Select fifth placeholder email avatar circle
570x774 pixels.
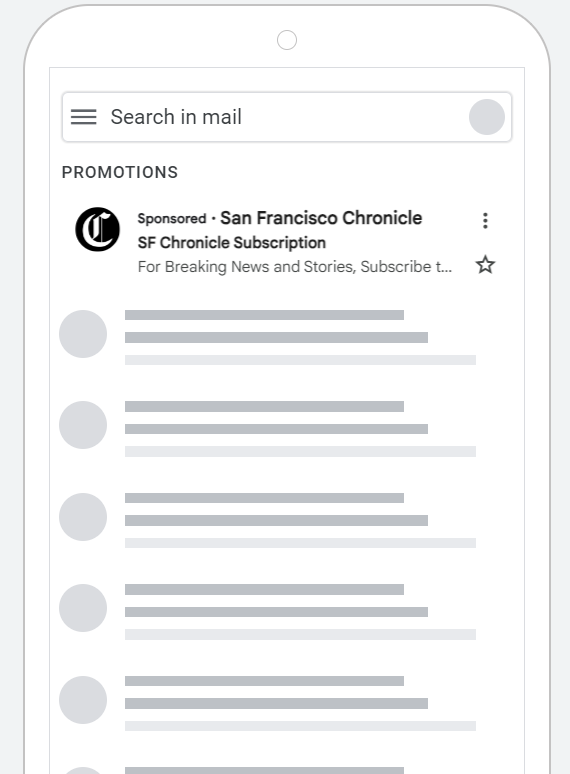pos(83,700)
